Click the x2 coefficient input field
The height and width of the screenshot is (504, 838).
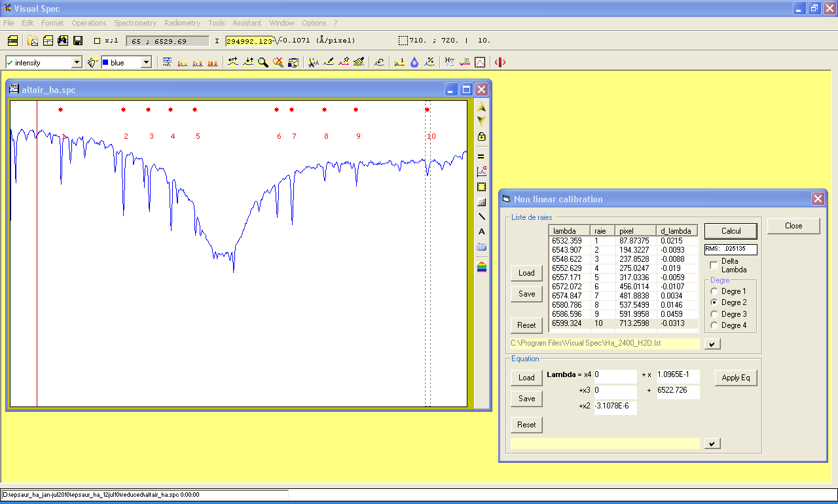[x=615, y=406]
